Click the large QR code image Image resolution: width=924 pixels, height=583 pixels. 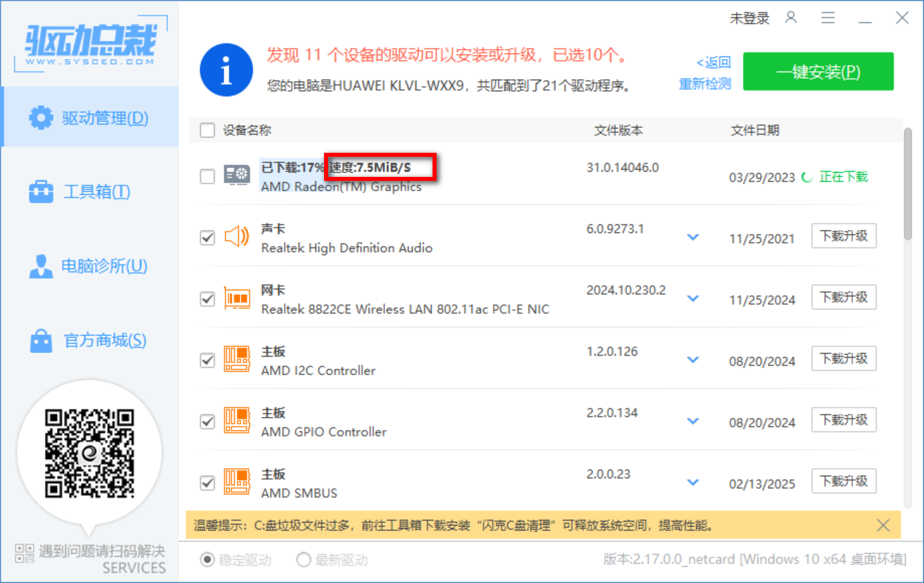(89, 454)
